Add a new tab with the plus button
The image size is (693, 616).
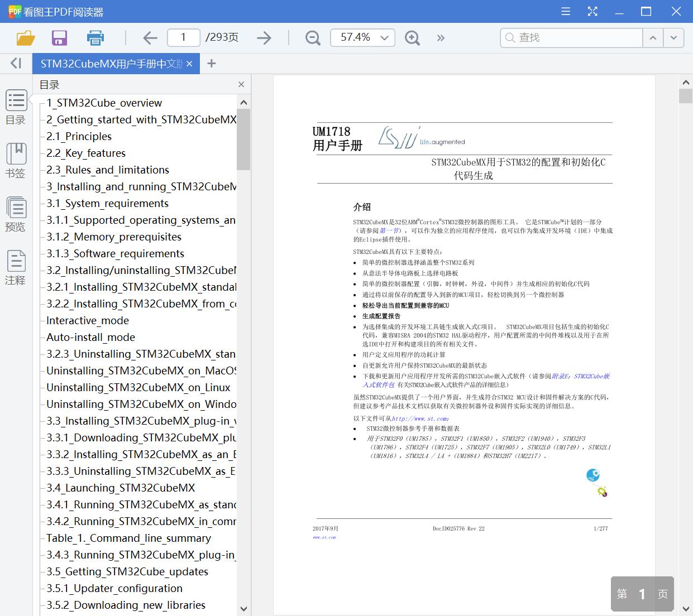(x=211, y=64)
